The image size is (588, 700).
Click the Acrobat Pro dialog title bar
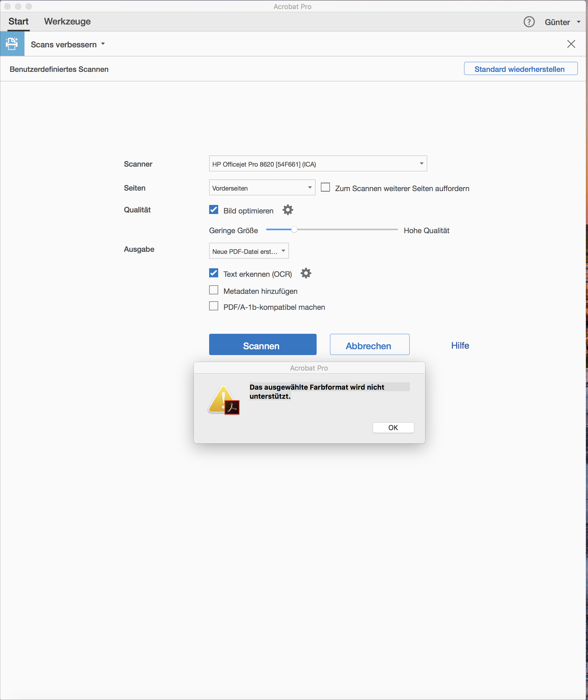(x=309, y=368)
